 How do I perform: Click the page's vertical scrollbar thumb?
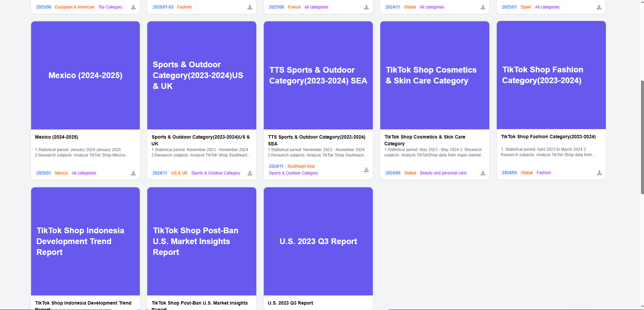pos(642,137)
